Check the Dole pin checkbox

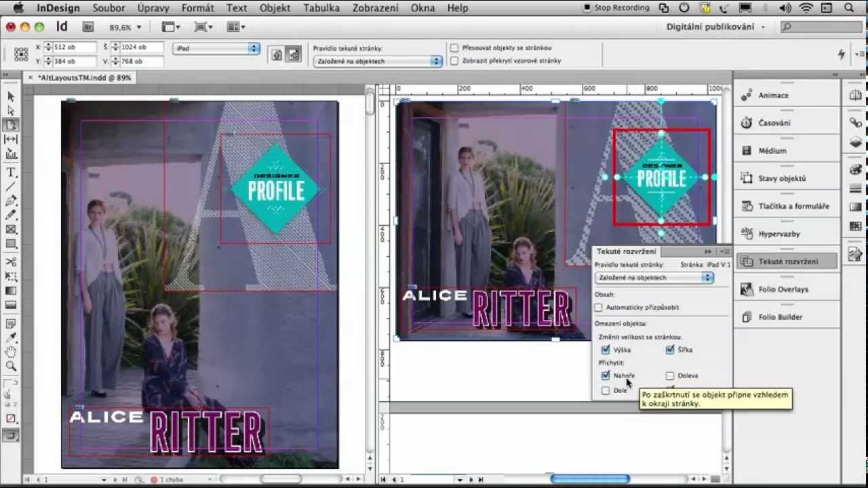tap(606, 390)
